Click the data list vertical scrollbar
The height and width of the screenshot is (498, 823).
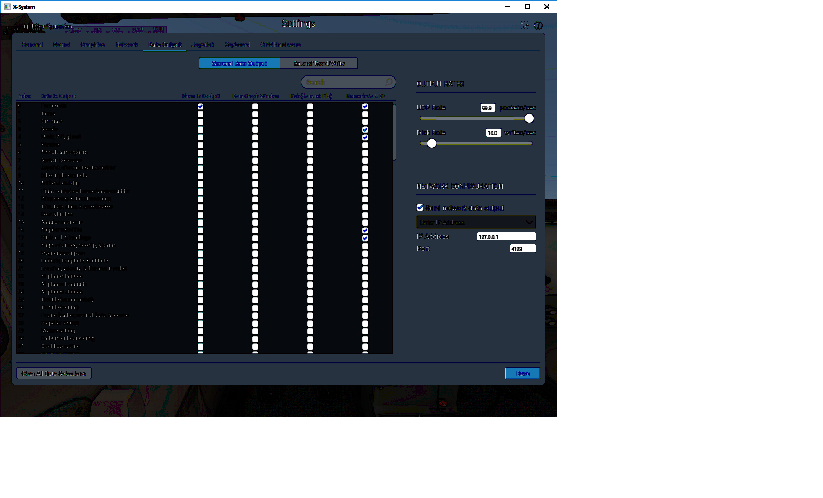pyautogui.click(x=394, y=132)
